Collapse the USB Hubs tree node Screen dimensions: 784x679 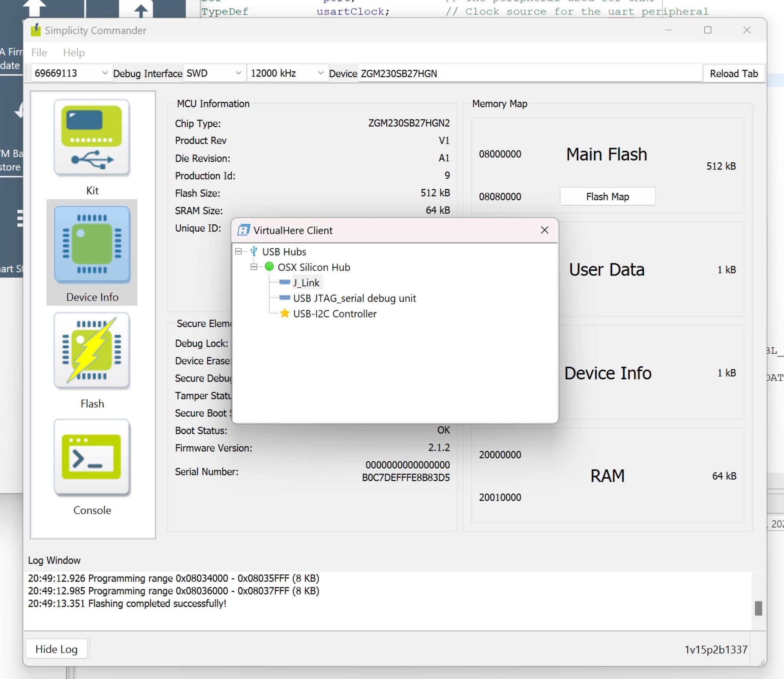pos(238,251)
